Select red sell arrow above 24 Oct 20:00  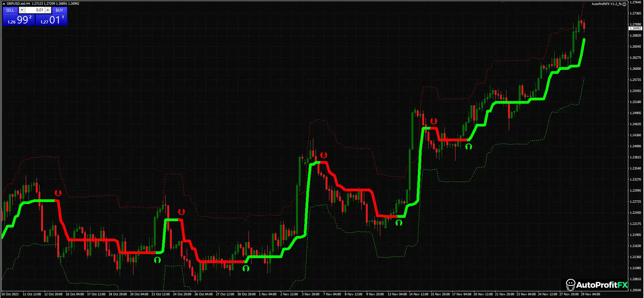pos(181,212)
